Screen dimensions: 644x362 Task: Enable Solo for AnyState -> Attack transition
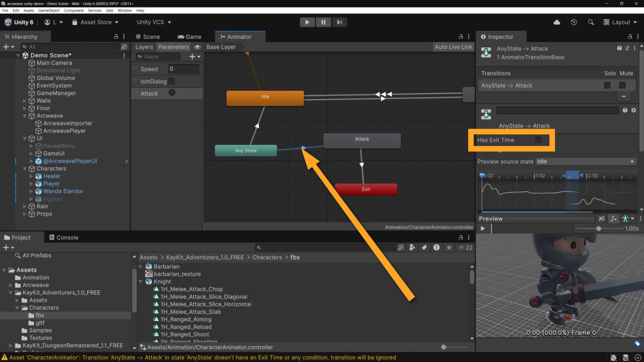607,85
